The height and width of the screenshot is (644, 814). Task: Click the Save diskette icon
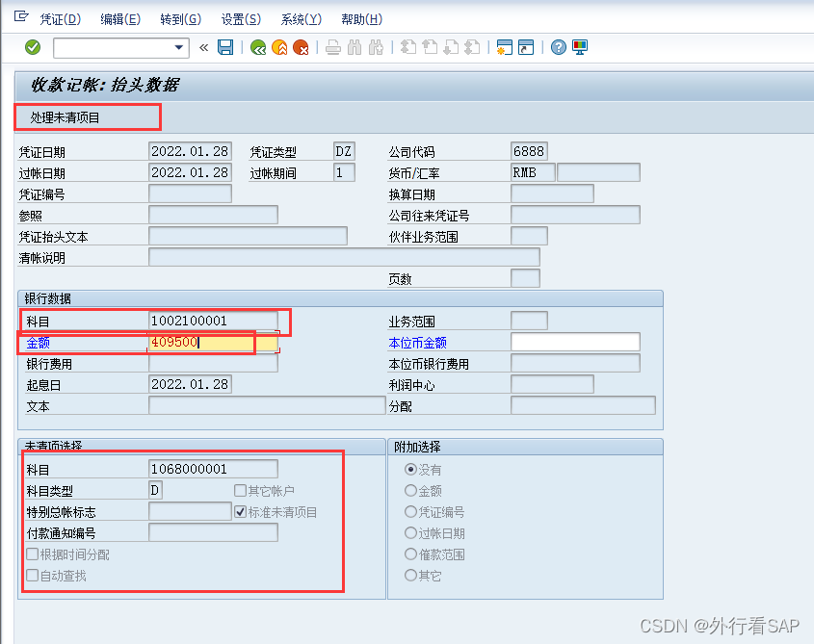225,47
